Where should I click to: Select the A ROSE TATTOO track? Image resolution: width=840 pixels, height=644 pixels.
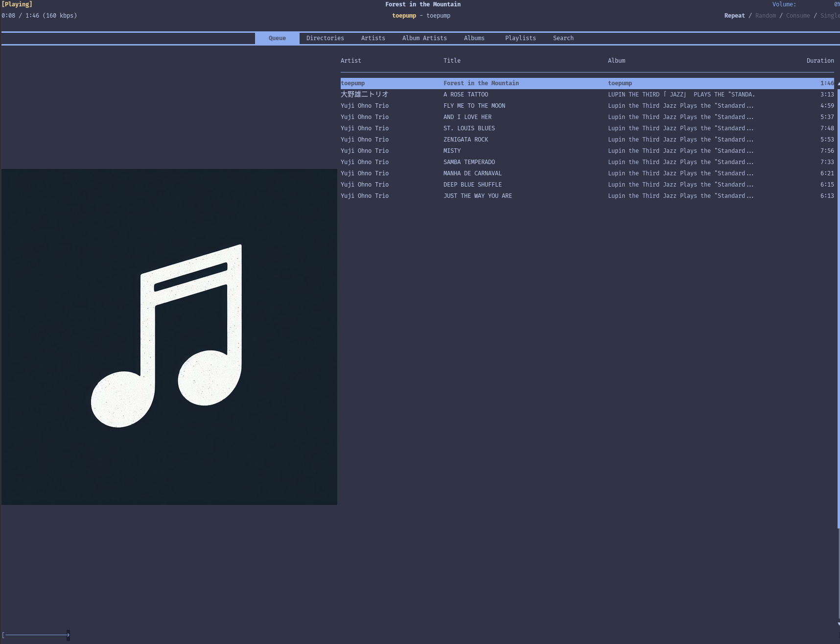coord(466,95)
